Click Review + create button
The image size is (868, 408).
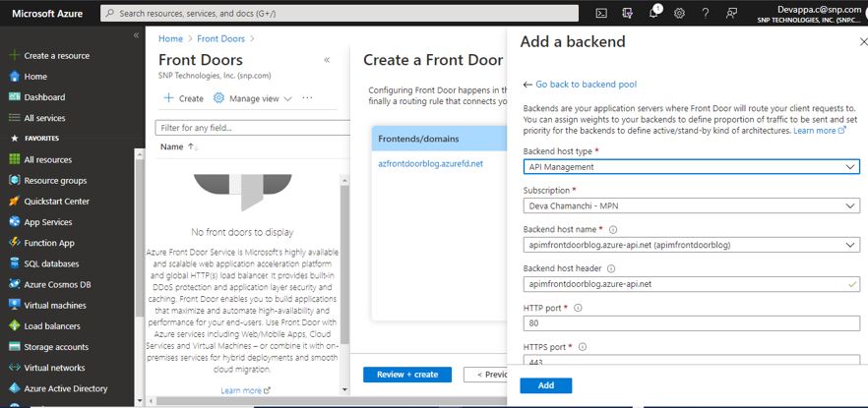pyautogui.click(x=407, y=375)
